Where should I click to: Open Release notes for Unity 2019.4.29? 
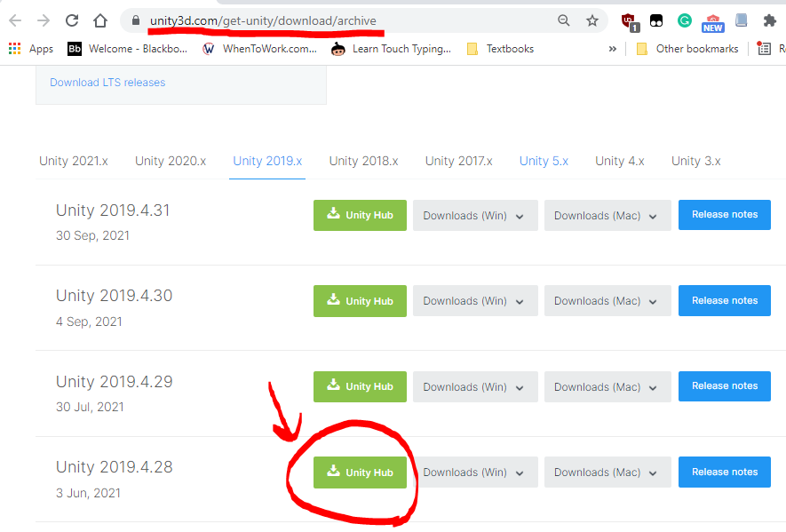[725, 386]
